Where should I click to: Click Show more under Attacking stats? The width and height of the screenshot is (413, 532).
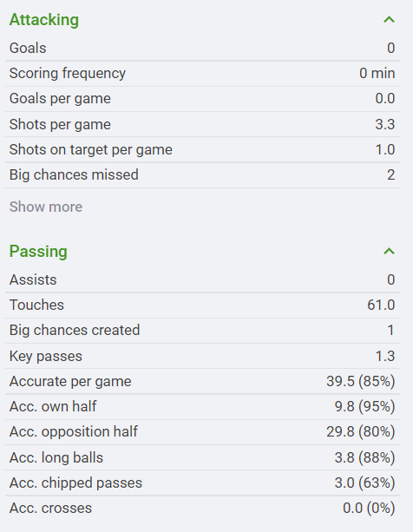[46, 207]
